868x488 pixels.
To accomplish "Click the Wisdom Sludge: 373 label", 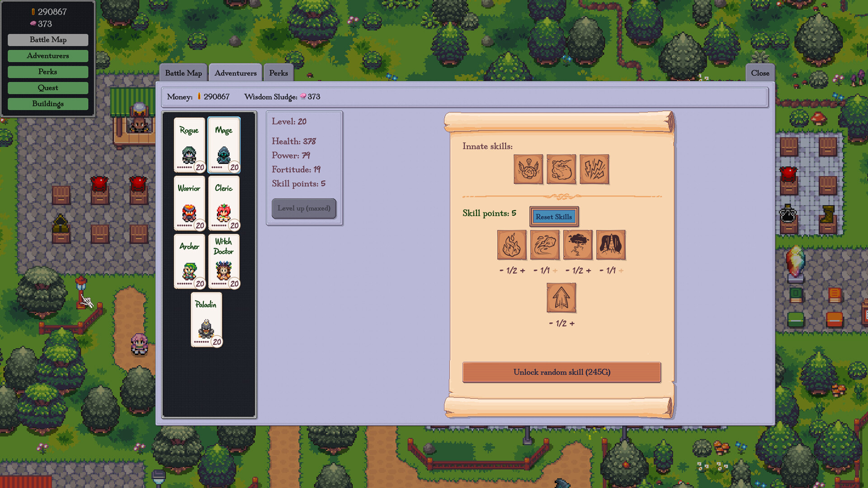I will [x=282, y=97].
